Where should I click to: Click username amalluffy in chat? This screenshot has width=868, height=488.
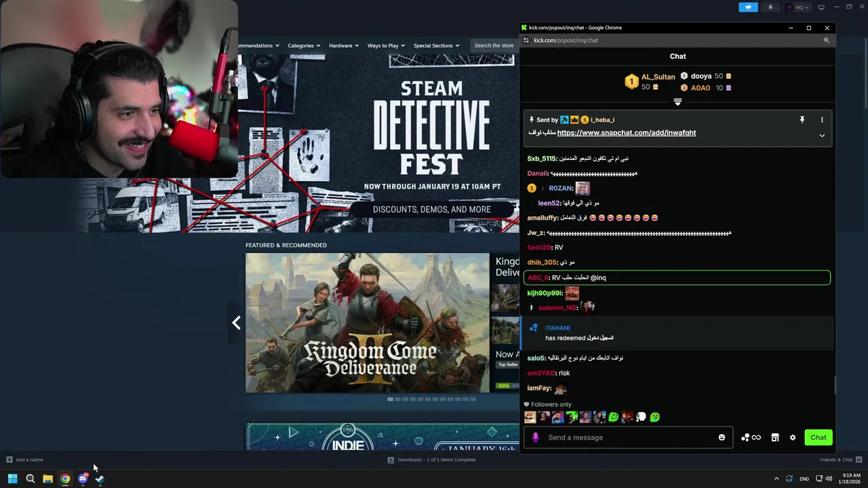tap(542, 218)
